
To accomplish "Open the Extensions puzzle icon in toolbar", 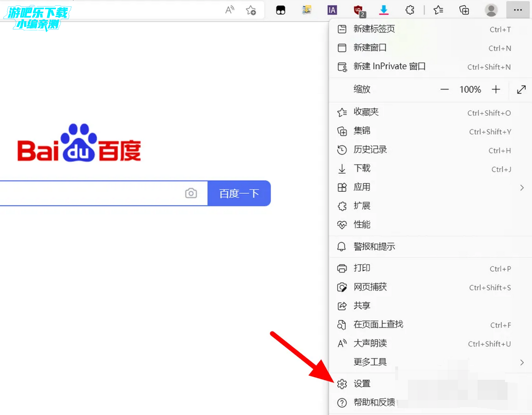I will tap(410, 10).
